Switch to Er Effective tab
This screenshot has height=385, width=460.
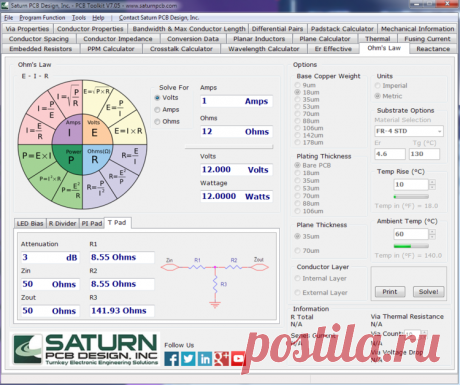coord(333,49)
